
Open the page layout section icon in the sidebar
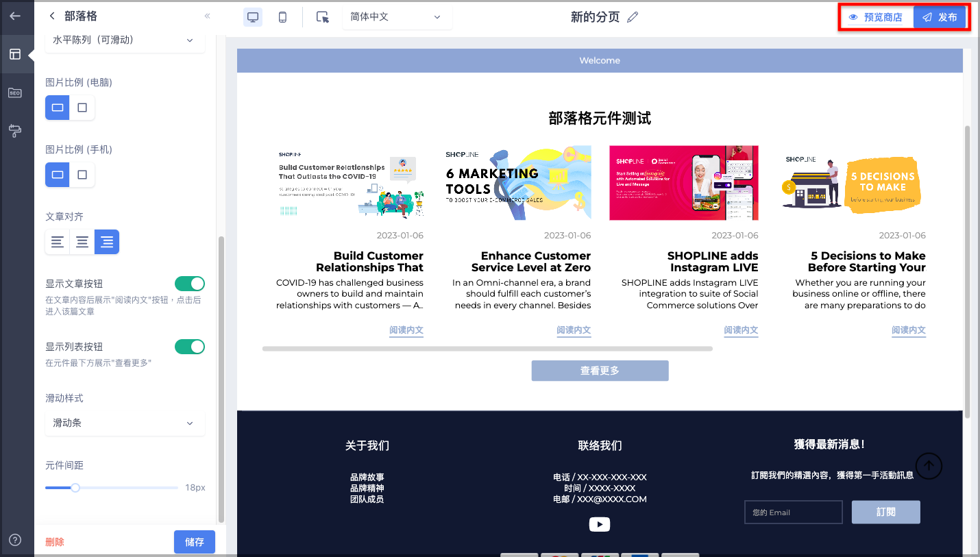click(x=15, y=54)
